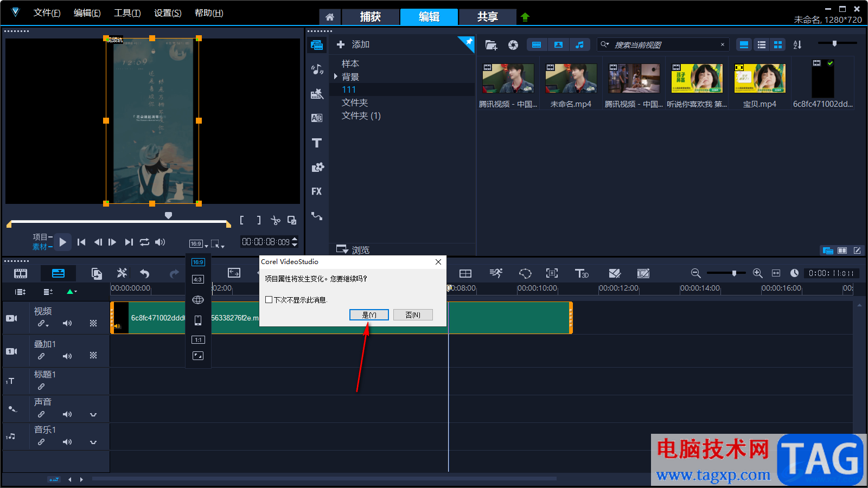Screen dimensions: 868x488
Task: Adjust the thumbnail size slider
Action: pos(835,43)
